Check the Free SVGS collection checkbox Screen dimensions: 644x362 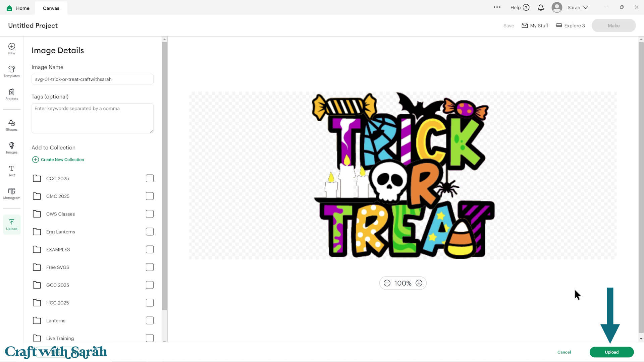(x=150, y=267)
